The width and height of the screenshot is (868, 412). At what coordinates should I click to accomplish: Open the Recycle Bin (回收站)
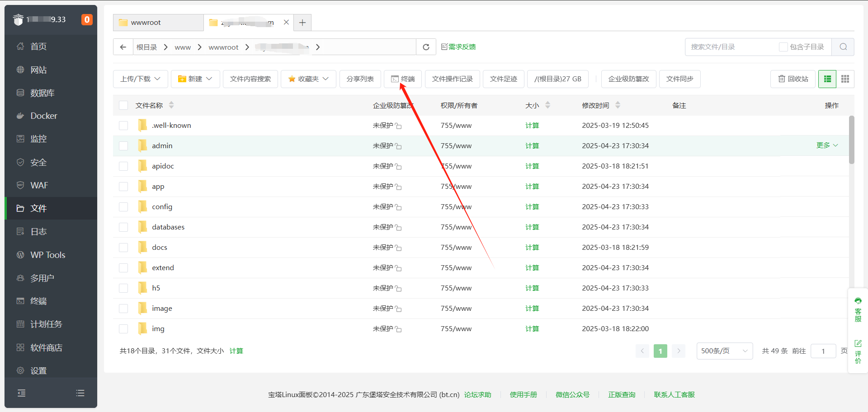tap(793, 79)
